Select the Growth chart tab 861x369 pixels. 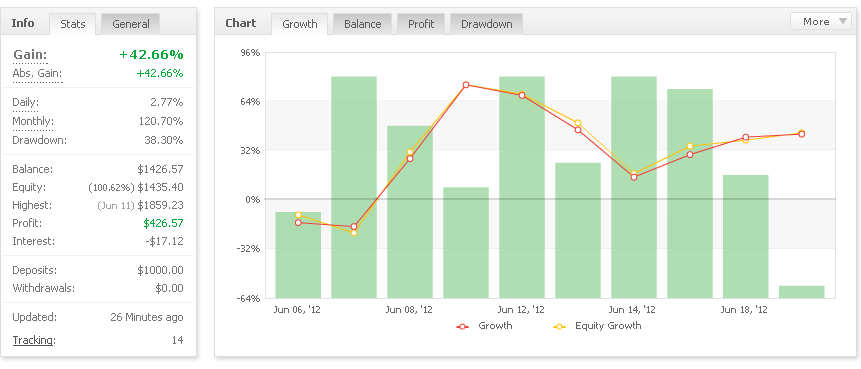pos(300,24)
